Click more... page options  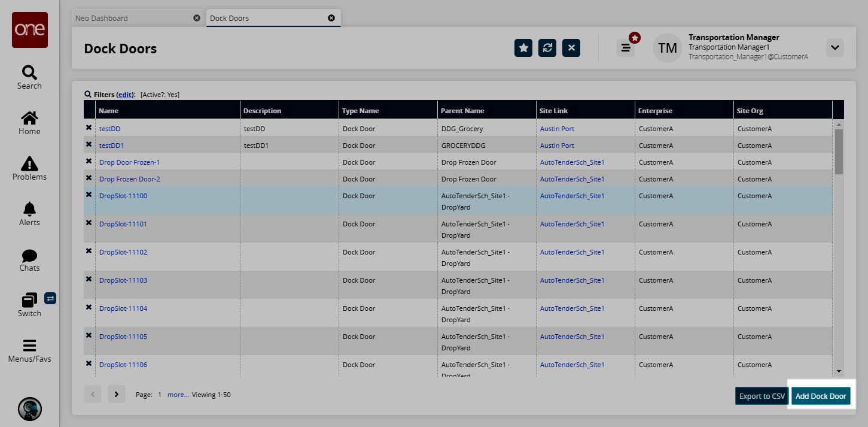tap(178, 395)
